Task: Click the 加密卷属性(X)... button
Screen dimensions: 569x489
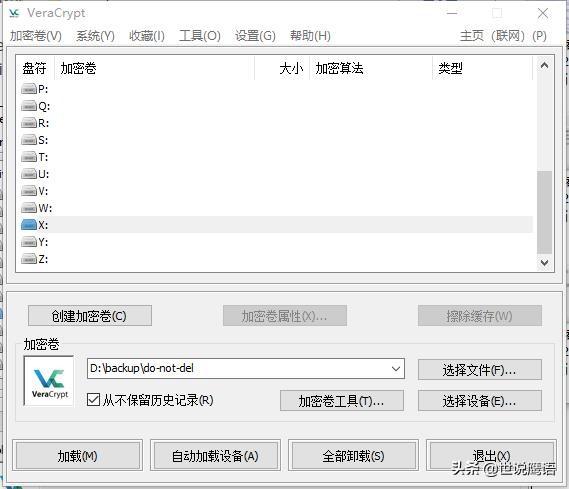Action: click(x=285, y=316)
